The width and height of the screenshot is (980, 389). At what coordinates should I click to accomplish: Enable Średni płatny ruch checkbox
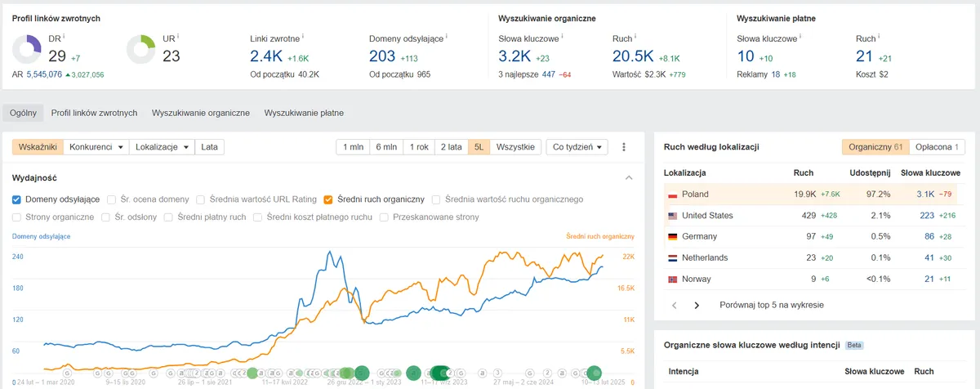169,217
